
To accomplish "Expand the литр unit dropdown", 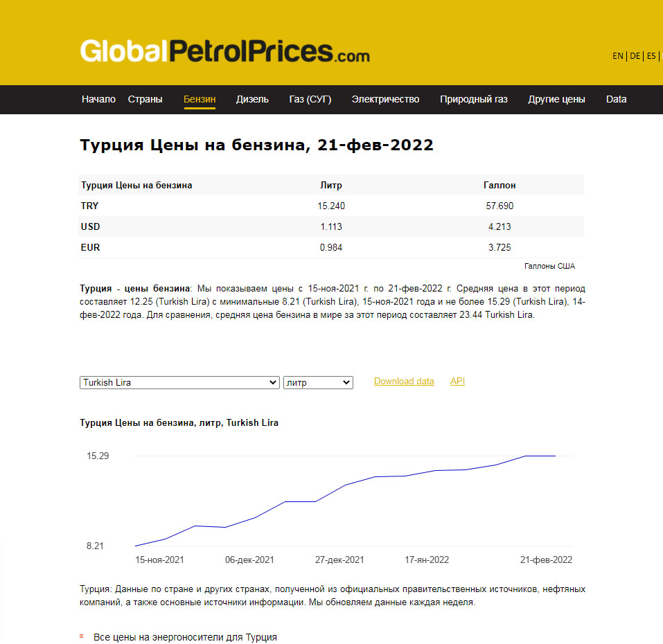I will [318, 382].
